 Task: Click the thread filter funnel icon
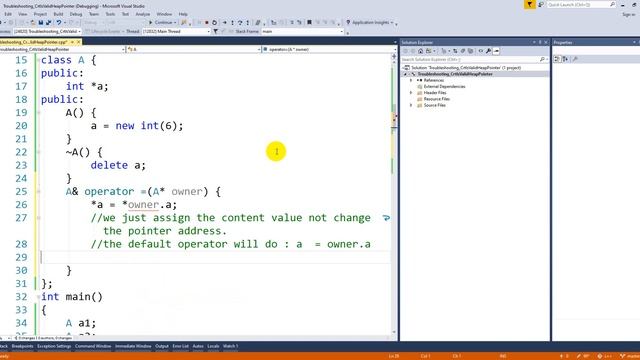coord(216,31)
